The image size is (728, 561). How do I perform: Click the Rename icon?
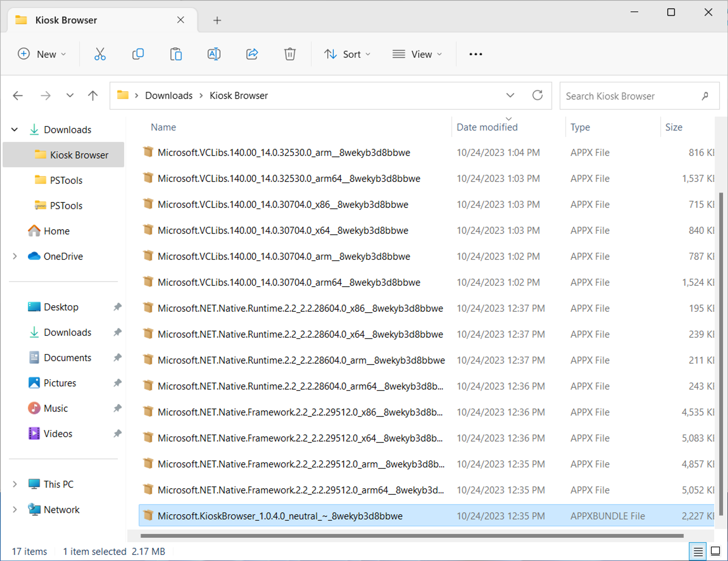point(214,54)
